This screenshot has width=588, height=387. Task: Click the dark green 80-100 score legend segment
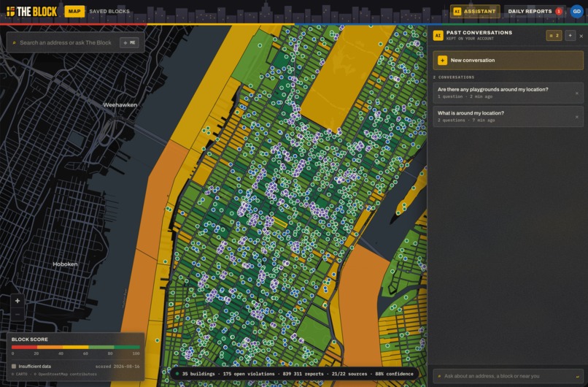pos(127,348)
